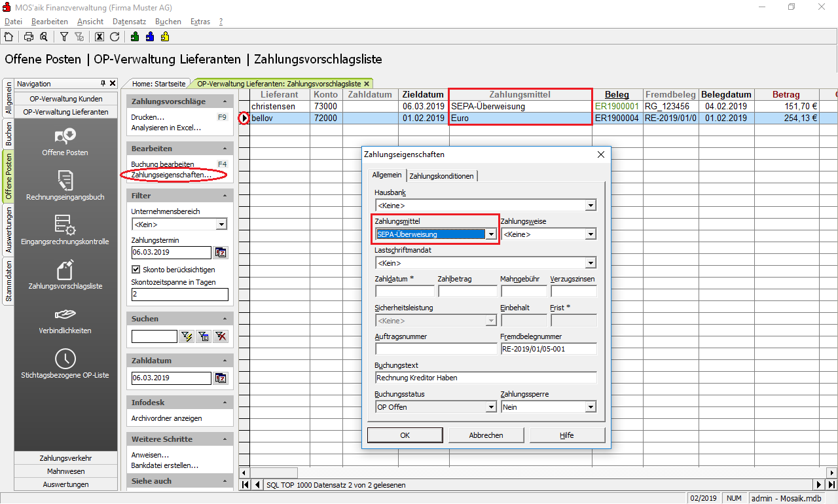Click the print preview magnifier icon
This screenshot has width=838, height=504.
[43, 37]
